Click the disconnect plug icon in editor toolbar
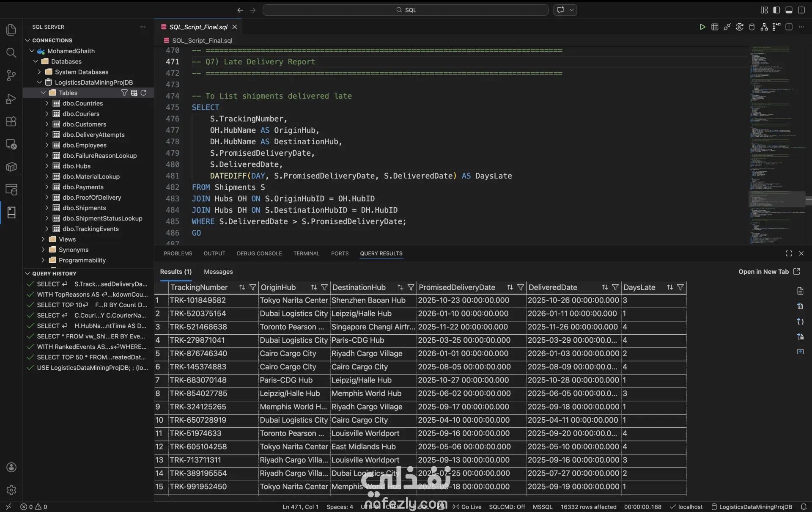 pyautogui.click(x=727, y=27)
